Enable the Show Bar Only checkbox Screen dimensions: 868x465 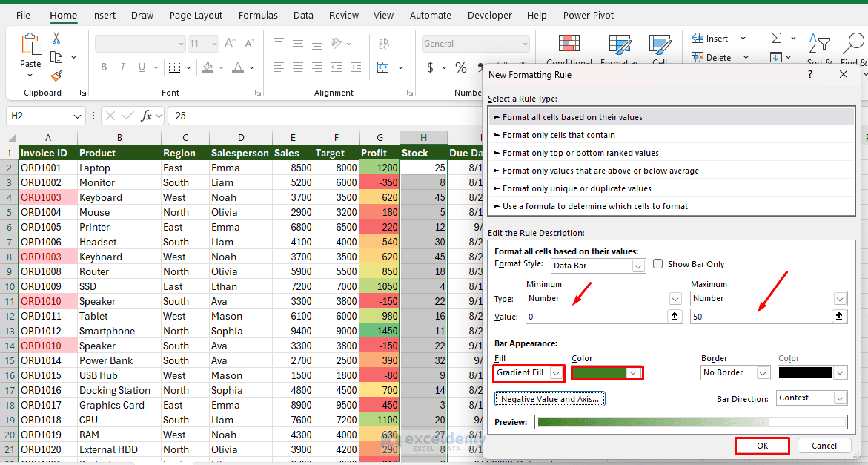click(657, 264)
